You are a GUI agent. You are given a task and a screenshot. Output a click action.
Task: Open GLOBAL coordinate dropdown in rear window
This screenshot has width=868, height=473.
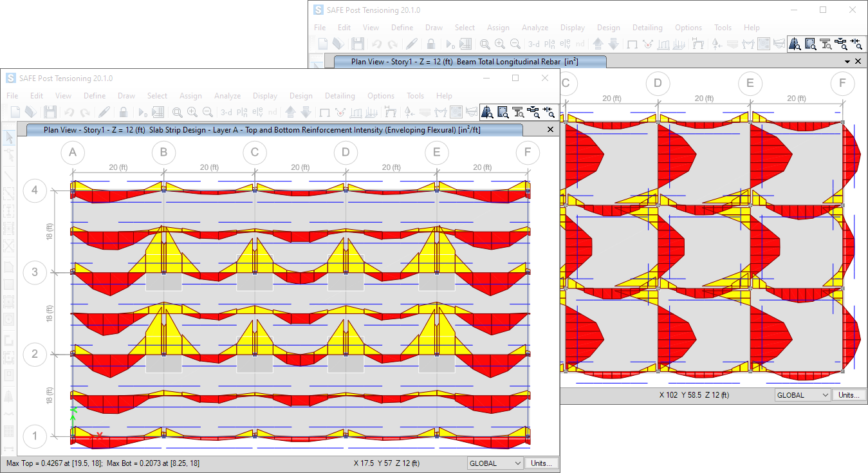(802, 395)
